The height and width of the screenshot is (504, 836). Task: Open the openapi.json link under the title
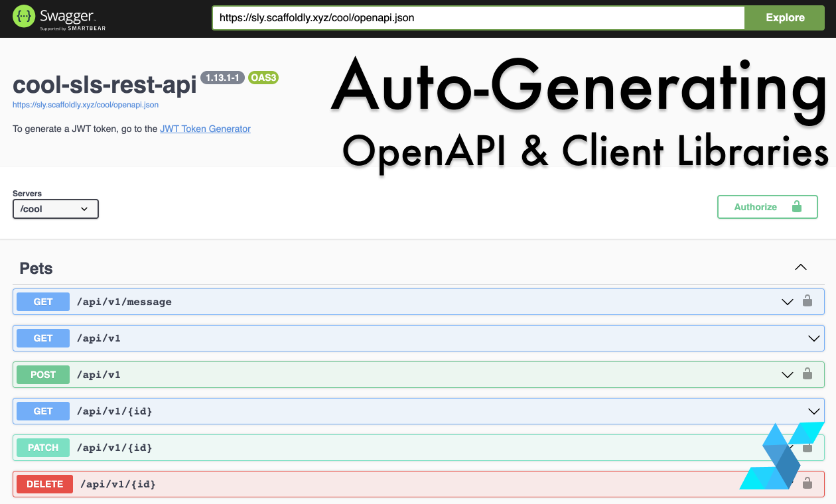86,105
